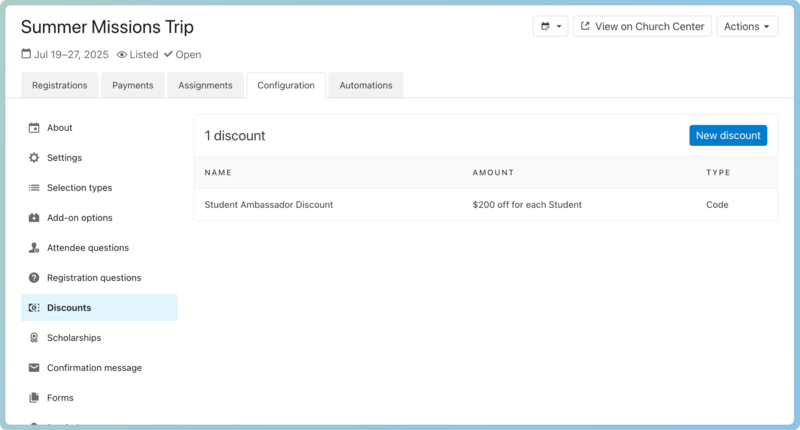Click the Listed status label
Image resolution: width=800 pixels, height=430 pixels.
coord(144,55)
